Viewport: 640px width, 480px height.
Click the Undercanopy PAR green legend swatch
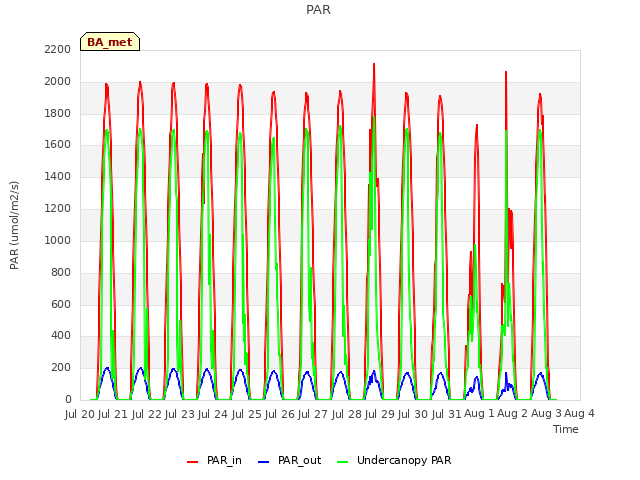343,462
